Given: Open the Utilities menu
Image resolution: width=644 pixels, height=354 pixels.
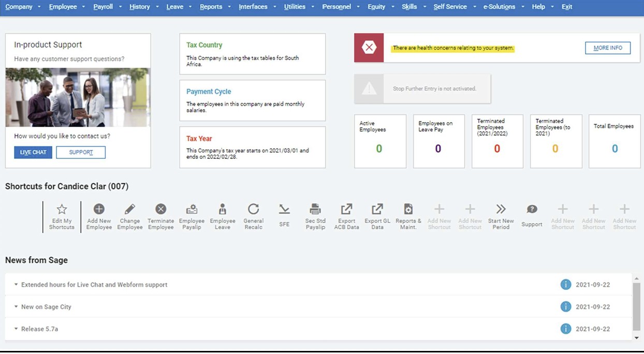Looking at the screenshot, I should pos(295,7).
